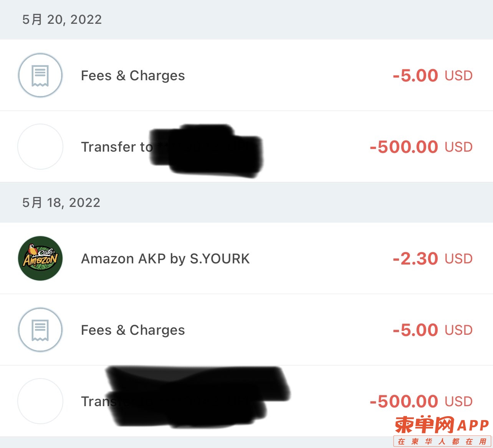
Task: Click the 在柬华人都在用 slogan banner
Action: [442, 441]
